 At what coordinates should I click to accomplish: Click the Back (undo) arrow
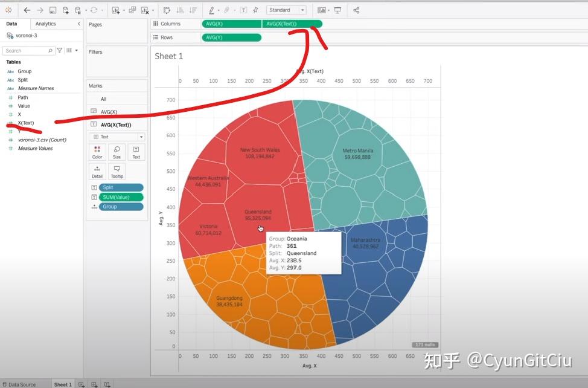[x=27, y=10]
